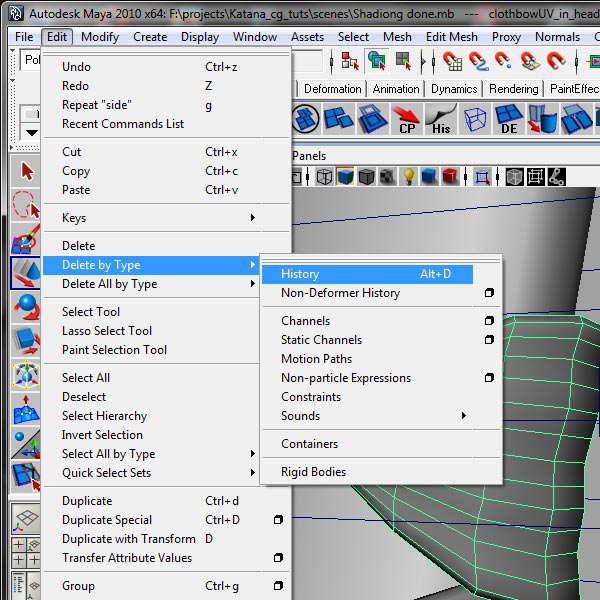Switch to the Deformation shelf tab

332,89
